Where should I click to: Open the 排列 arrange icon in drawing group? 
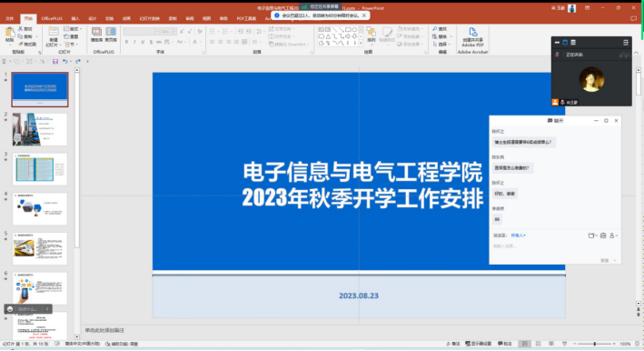pyautogui.click(x=371, y=32)
